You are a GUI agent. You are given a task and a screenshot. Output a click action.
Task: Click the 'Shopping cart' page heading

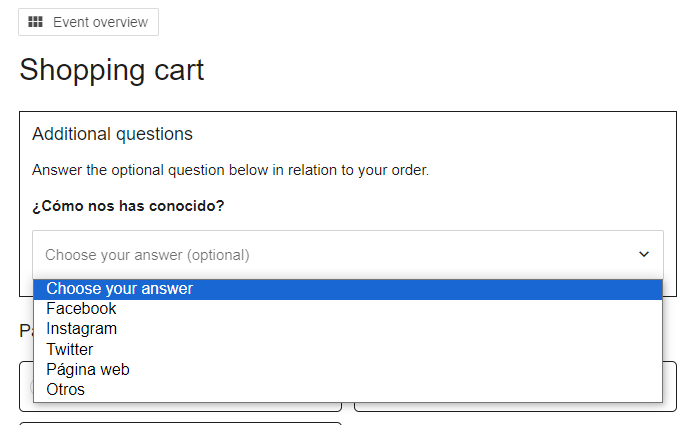pyautogui.click(x=111, y=70)
